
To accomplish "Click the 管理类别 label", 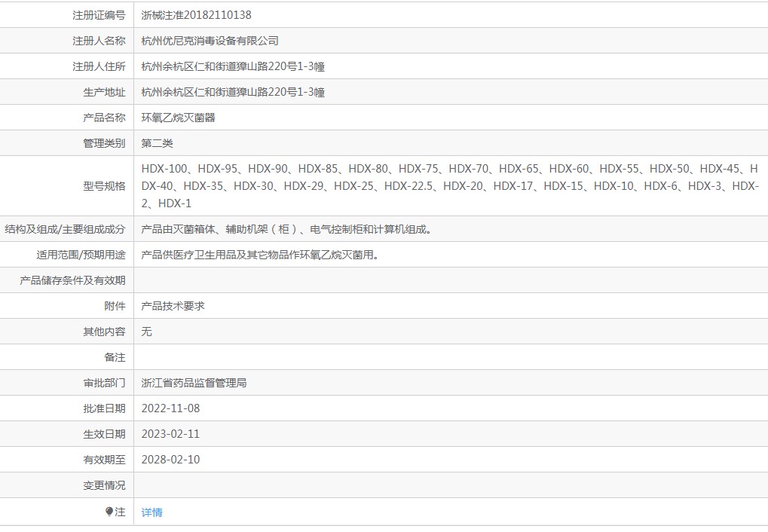I will coord(104,143).
